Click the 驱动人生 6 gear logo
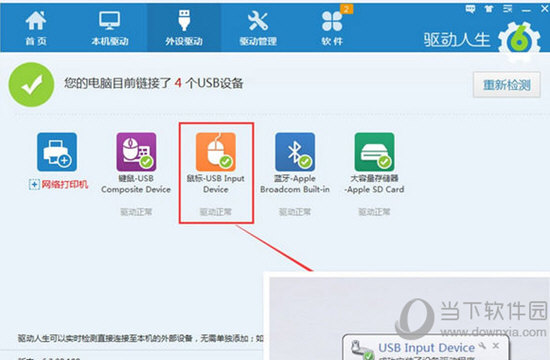The image size is (550, 360). click(519, 42)
